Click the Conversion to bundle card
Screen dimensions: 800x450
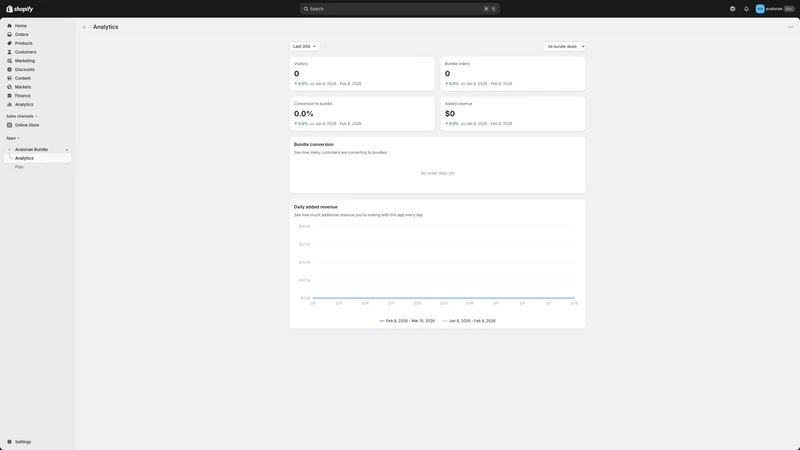click(362, 114)
